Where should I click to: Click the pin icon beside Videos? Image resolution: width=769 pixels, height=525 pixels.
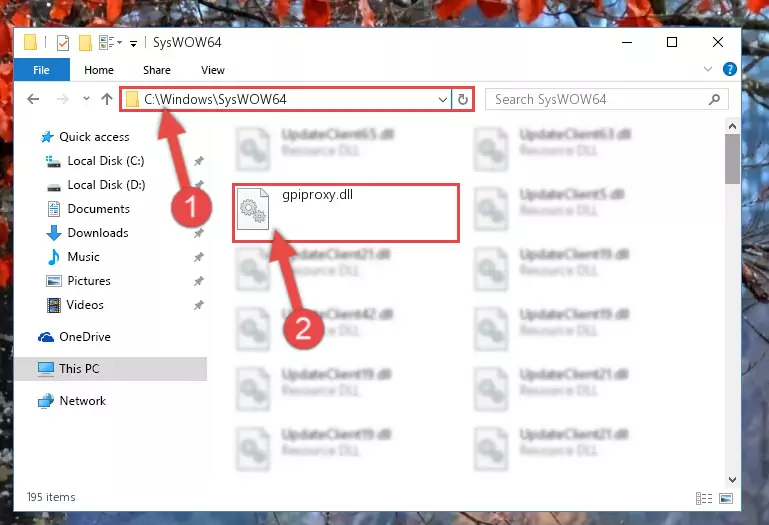[199, 305]
